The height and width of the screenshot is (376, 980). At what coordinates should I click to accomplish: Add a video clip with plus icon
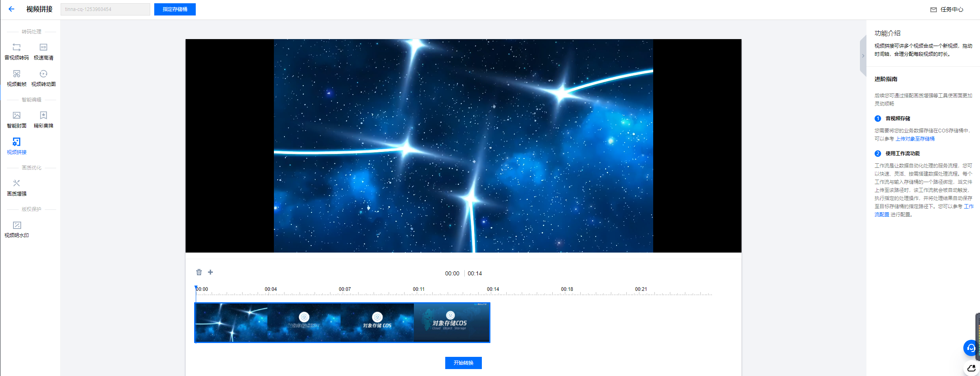point(210,272)
